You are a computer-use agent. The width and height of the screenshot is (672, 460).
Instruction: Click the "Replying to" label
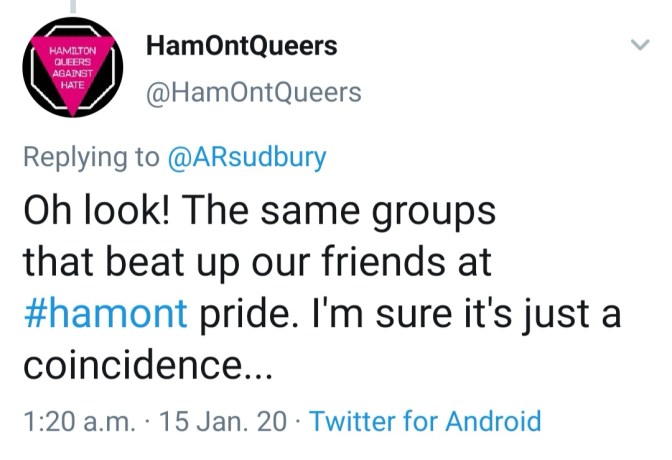click(90, 157)
